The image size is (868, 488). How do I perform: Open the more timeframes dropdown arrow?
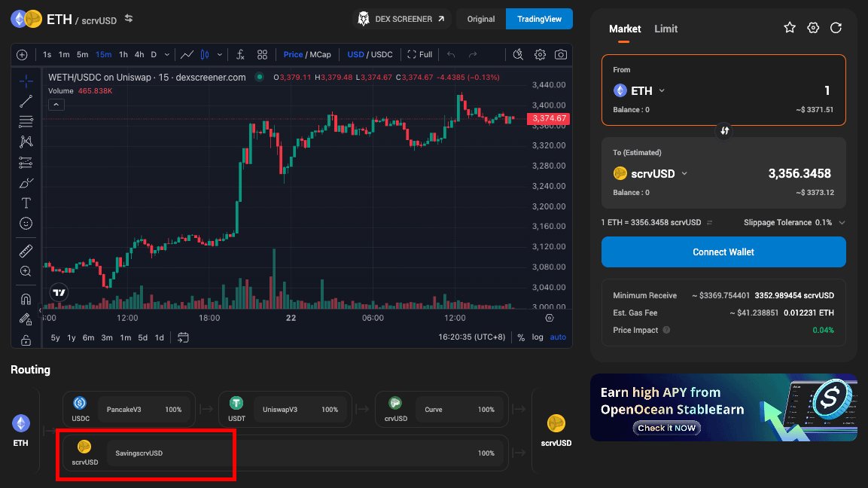[x=166, y=54]
